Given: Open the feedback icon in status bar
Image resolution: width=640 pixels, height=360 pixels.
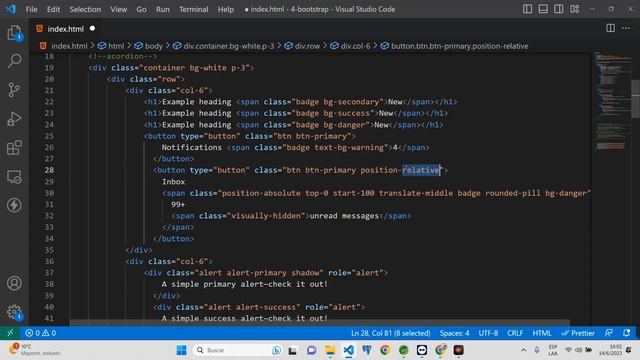Looking at the screenshot, I should click(609, 333).
